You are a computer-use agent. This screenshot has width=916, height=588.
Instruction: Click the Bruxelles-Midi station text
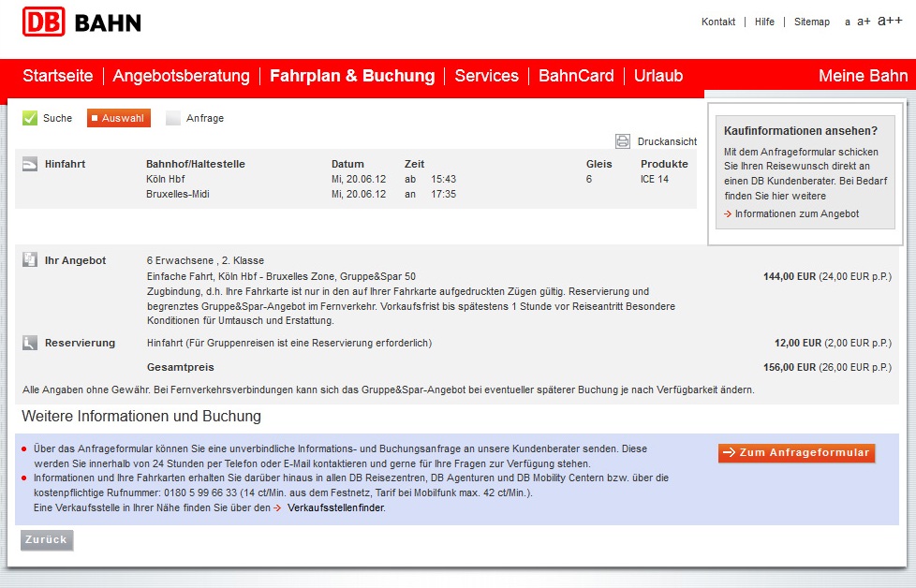click(178, 194)
